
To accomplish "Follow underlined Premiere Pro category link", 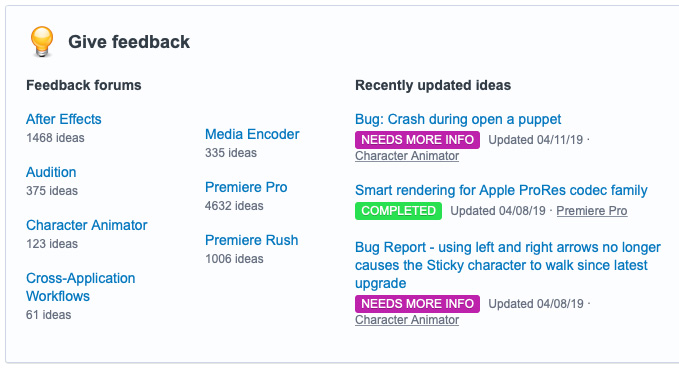I will [592, 211].
